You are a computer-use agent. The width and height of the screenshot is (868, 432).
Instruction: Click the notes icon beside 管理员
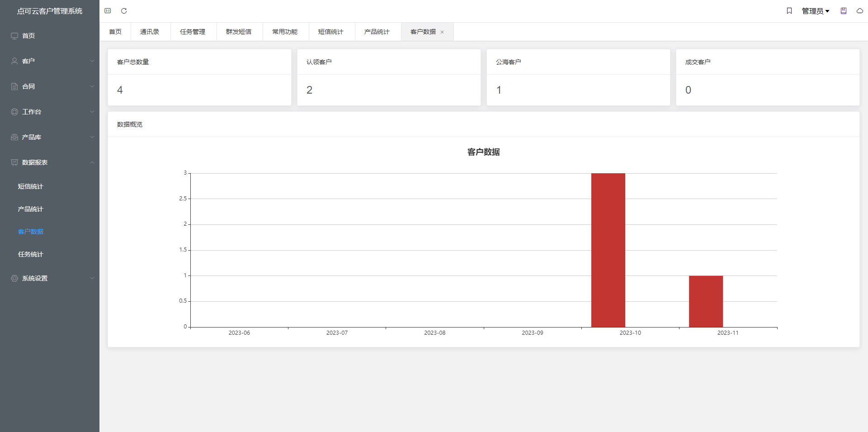click(x=844, y=11)
